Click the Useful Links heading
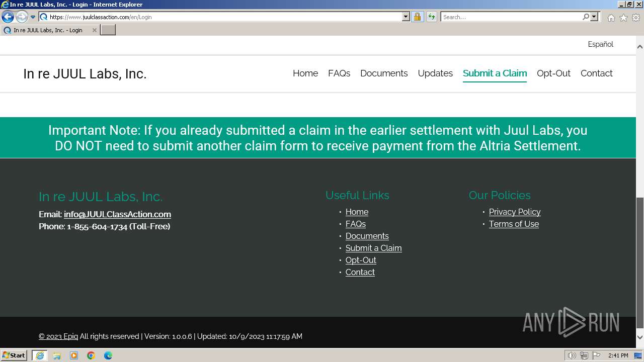This screenshot has width=644, height=362. (357, 195)
